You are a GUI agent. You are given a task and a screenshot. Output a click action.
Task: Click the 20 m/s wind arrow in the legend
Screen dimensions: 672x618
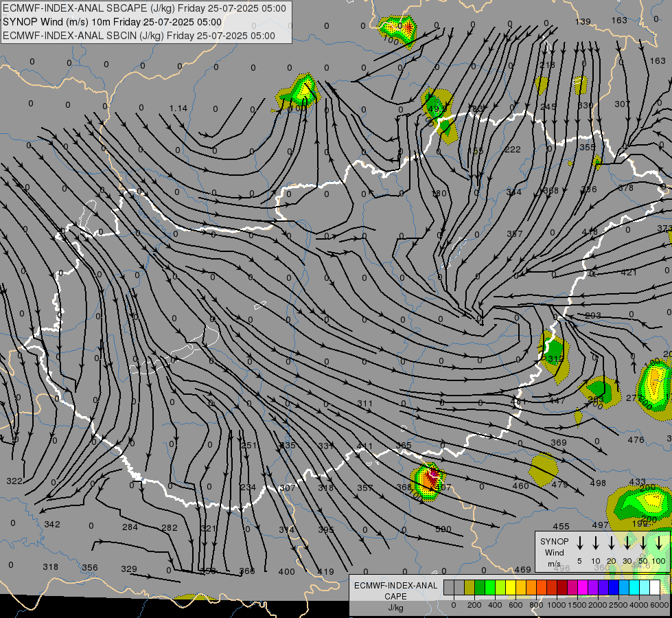point(611,542)
